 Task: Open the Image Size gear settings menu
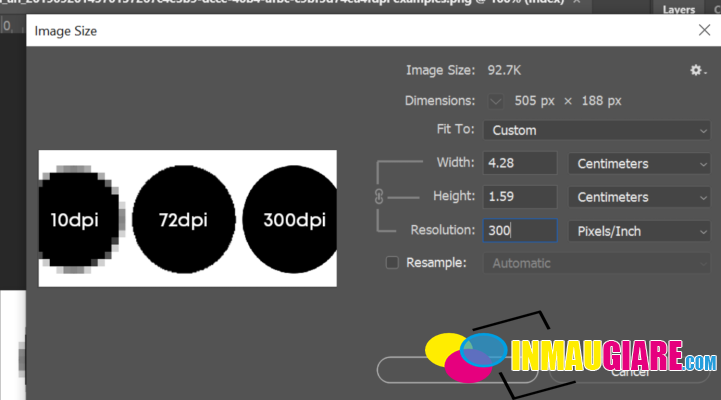point(697,70)
